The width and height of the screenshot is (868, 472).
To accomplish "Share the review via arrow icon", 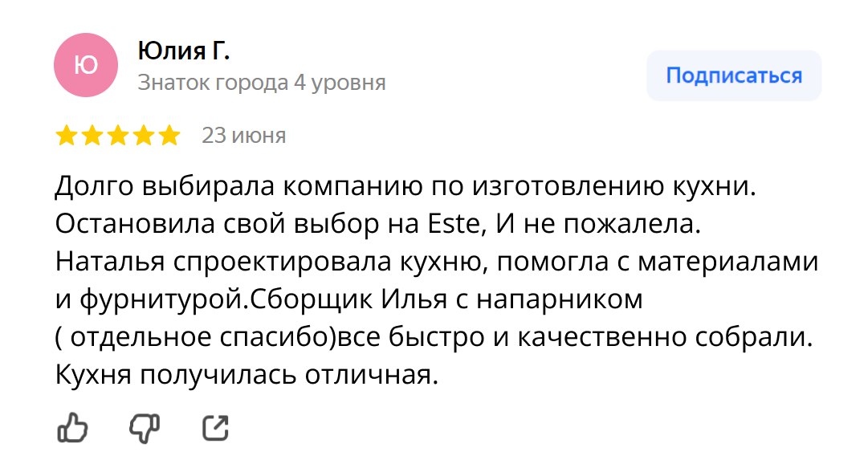I will [x=215, y=428].
